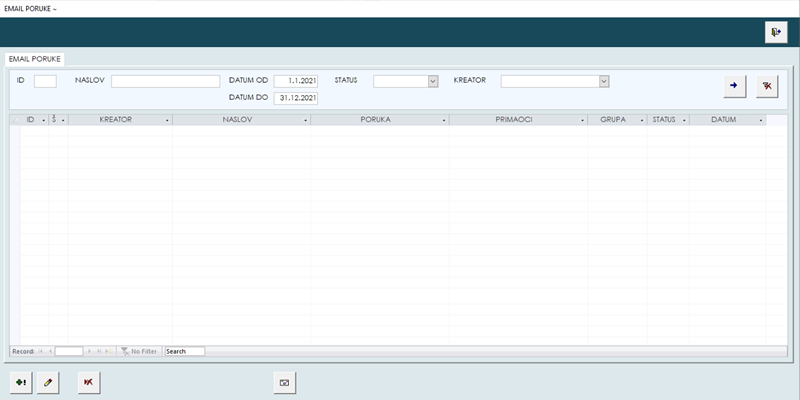Expand the PRIMAOCI column filter arrow

click(x=582, y=120)
